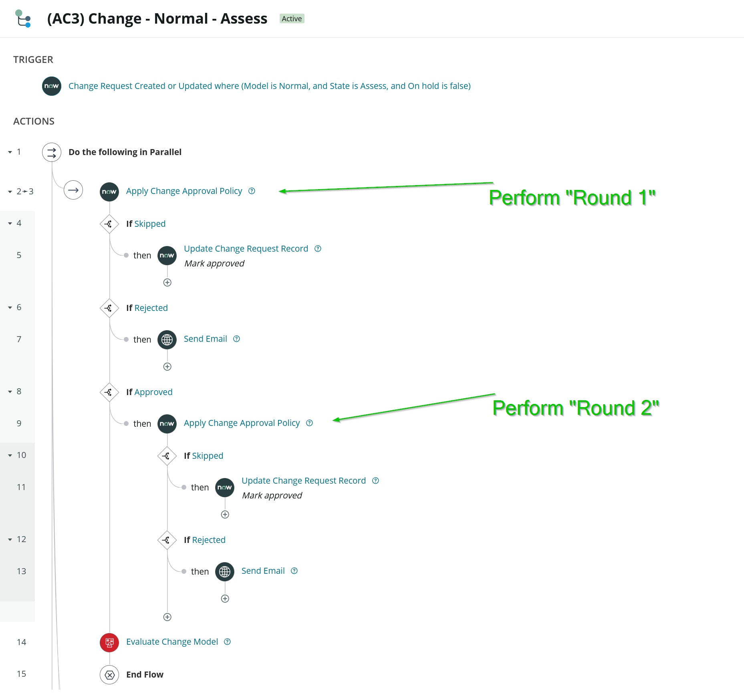This screenshot has height=700, width=744.
Task: Click the diamond flow-logic icon at If Skipped
Action: tap(109, 224)
